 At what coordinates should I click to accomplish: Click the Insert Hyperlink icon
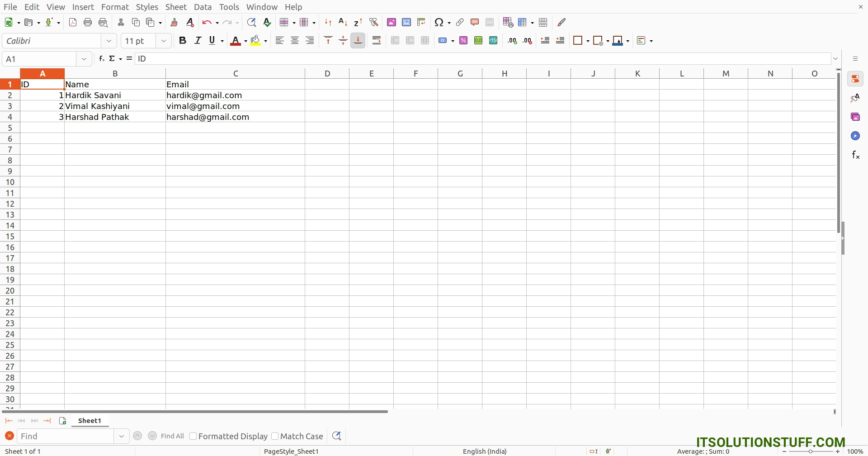click(460, 22)
